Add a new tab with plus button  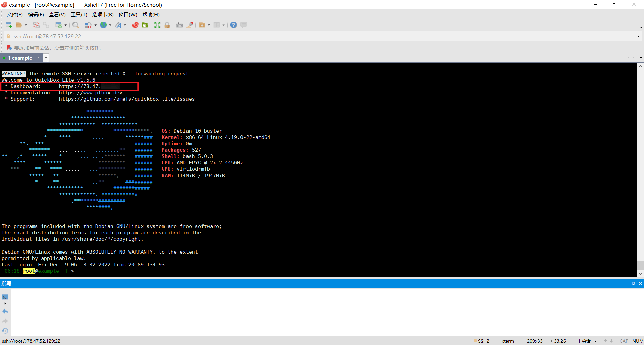pyautogui.click(x=46, y=58)
